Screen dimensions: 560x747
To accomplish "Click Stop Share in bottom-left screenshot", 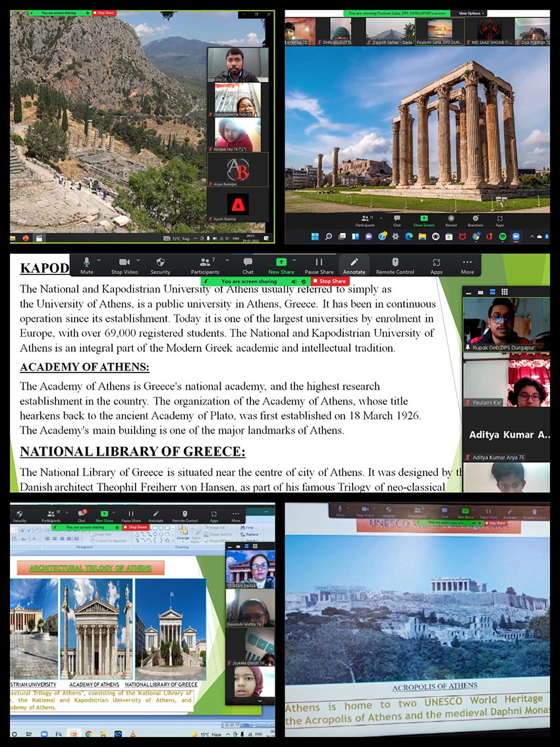I will pyautogui.click(x=136, y=527).
